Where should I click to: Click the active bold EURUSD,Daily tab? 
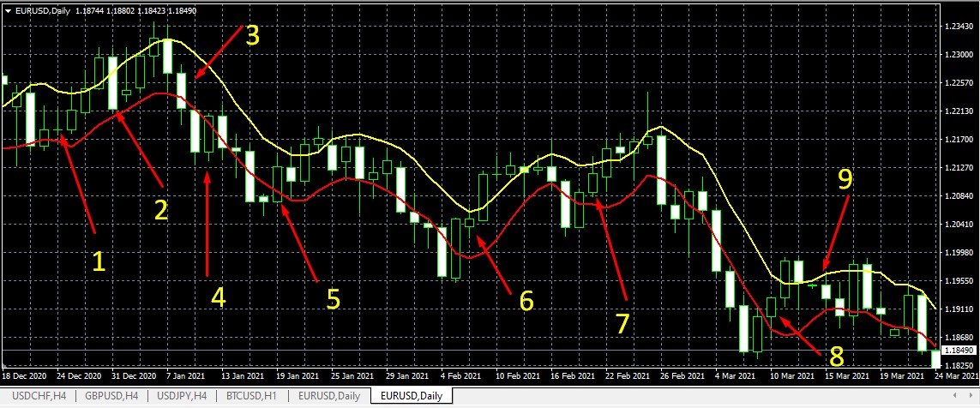pos(412,396)
